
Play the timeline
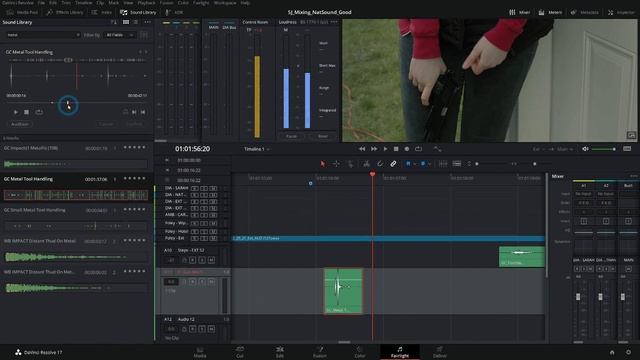pyautogui.click(x=385, y=149)
